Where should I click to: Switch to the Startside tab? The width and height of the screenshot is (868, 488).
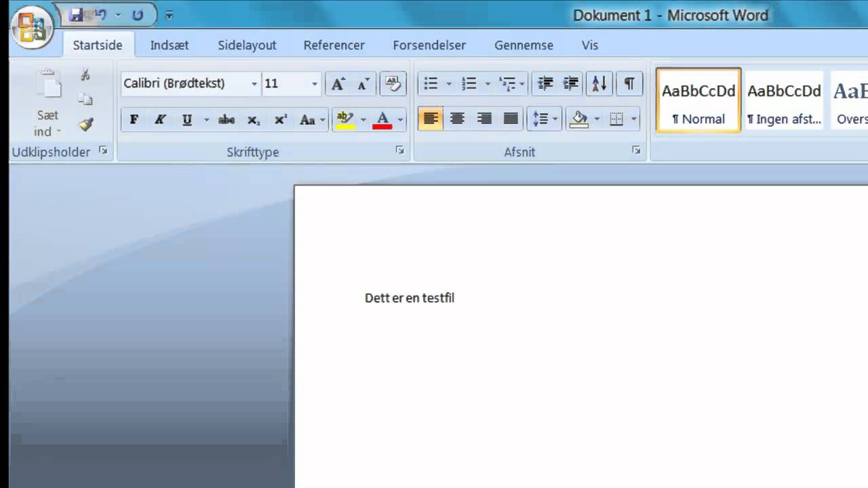[98, 45]
